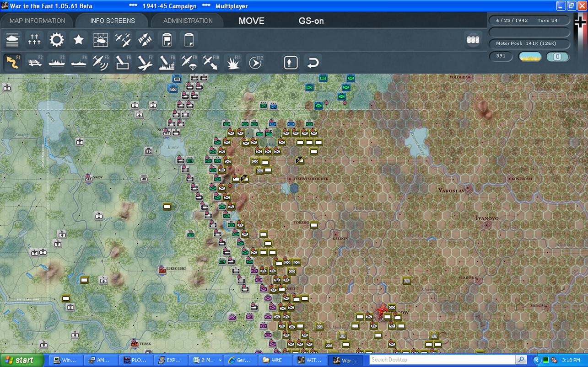Click the desktop search magnifier button
The width and height of the screenshot is (588, 367).
[x=521, y=360]
